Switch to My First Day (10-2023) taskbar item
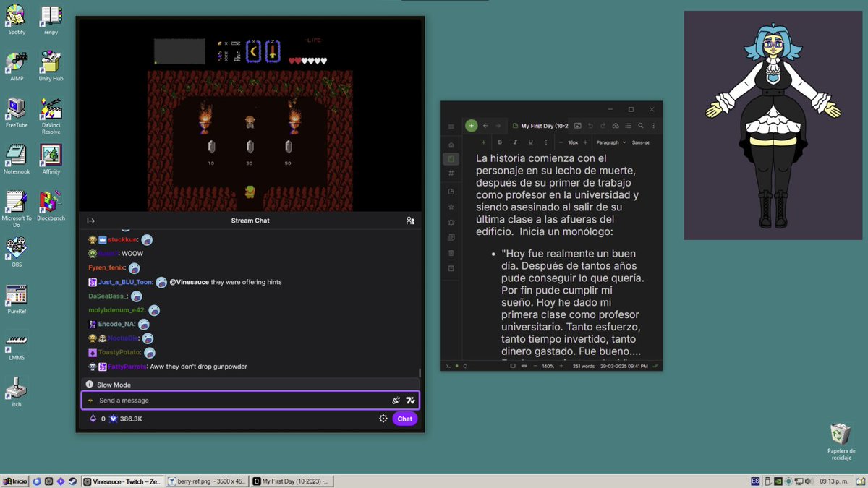 click(x=293, y=481)
